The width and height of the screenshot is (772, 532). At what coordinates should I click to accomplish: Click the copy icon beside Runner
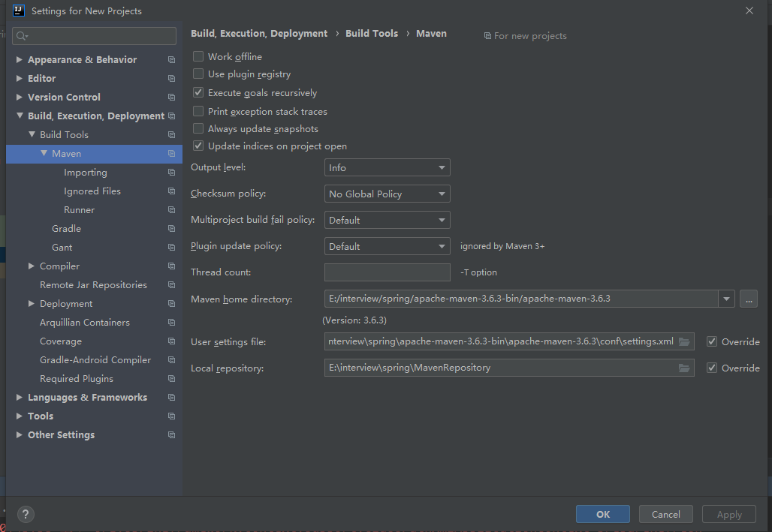[171, 209]
